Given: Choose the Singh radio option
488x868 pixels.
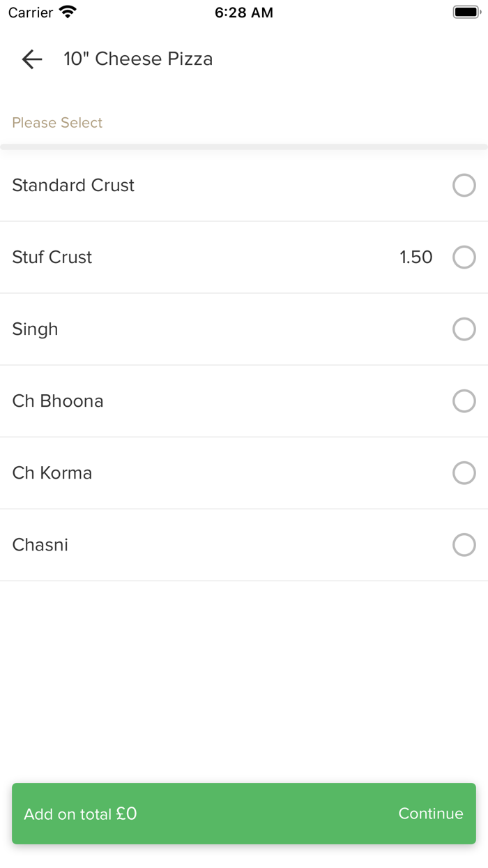Looking at the screenshot, I should [x=464, y=329].
